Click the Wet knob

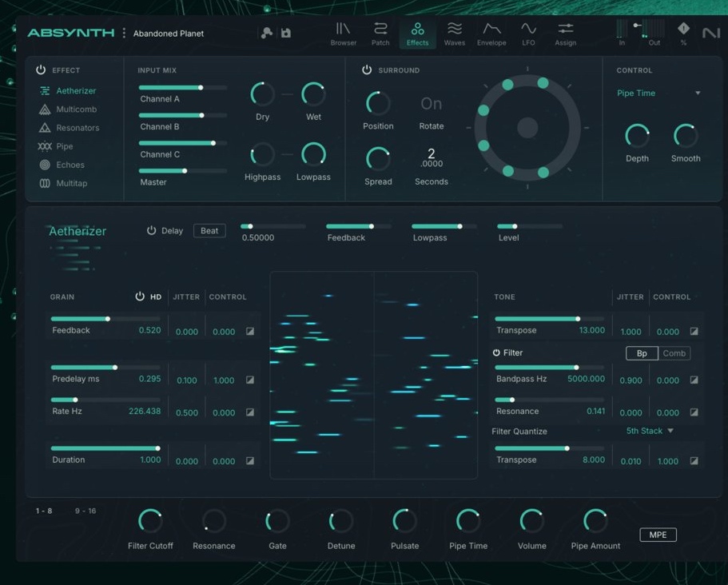pyautogui.click(x=313, y=94)
